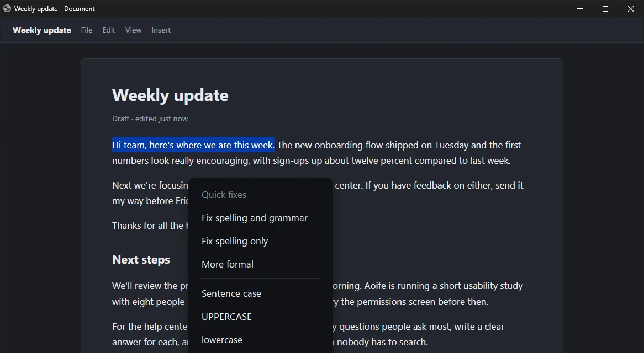
Task: Open the Insert menu
Action: click(161, 30)
